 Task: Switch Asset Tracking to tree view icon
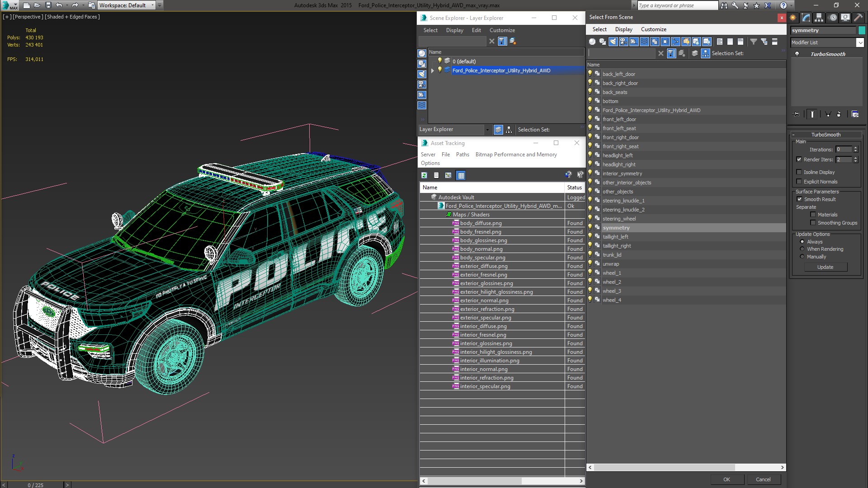448,175
